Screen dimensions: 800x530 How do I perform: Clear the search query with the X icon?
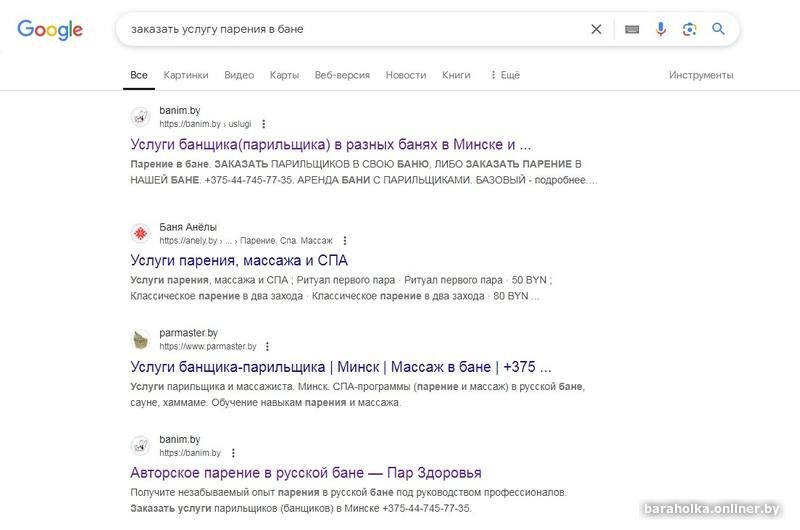[596, 29]
